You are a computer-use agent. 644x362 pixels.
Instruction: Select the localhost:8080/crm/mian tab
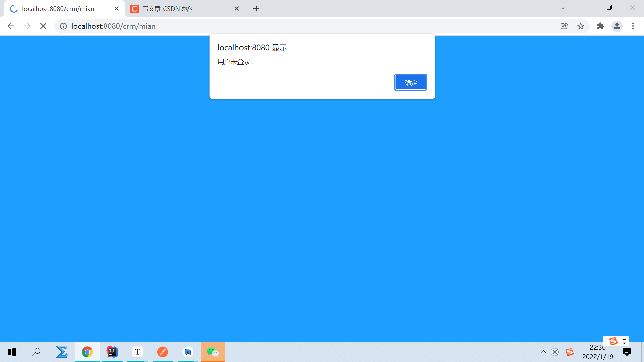tap(58, 9)
